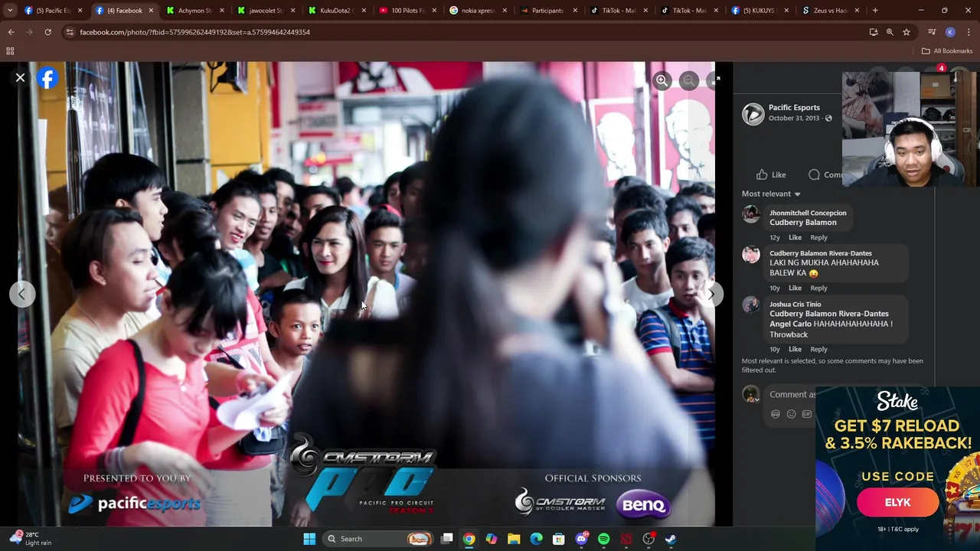
Task: Open the Apps grid in bookmarks bar
Action: [x=10, y=51]
